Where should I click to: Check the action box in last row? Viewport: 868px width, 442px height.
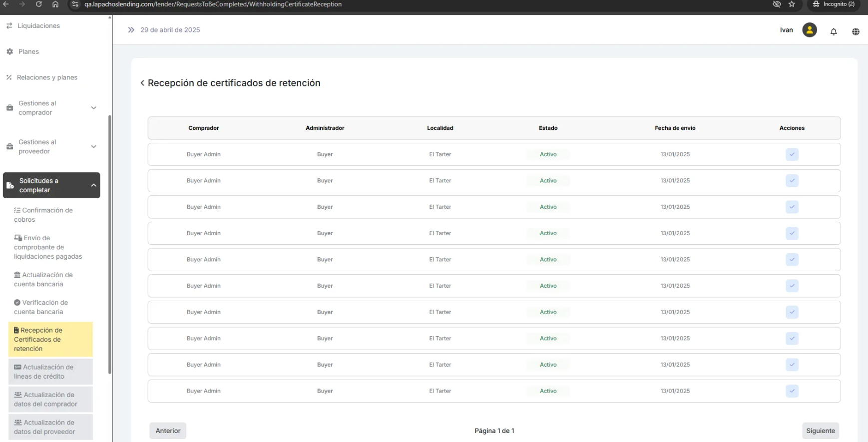tap(792, 391)
